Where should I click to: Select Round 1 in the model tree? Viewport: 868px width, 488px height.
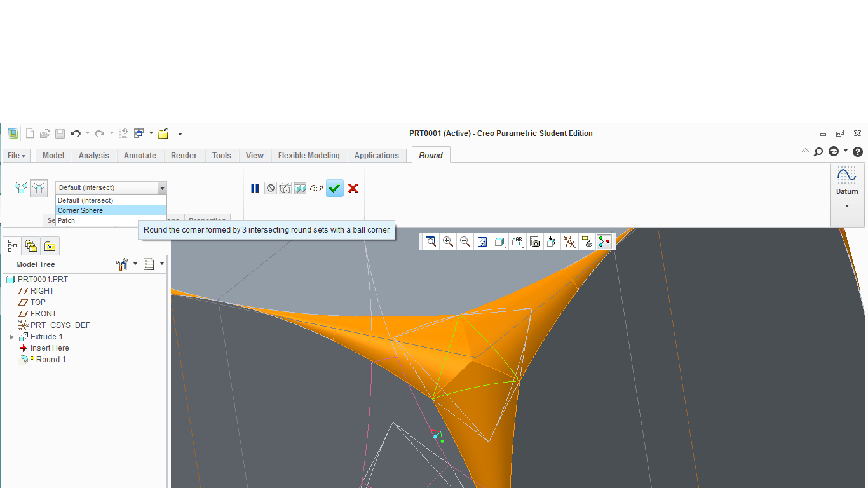tap(51, 360)
